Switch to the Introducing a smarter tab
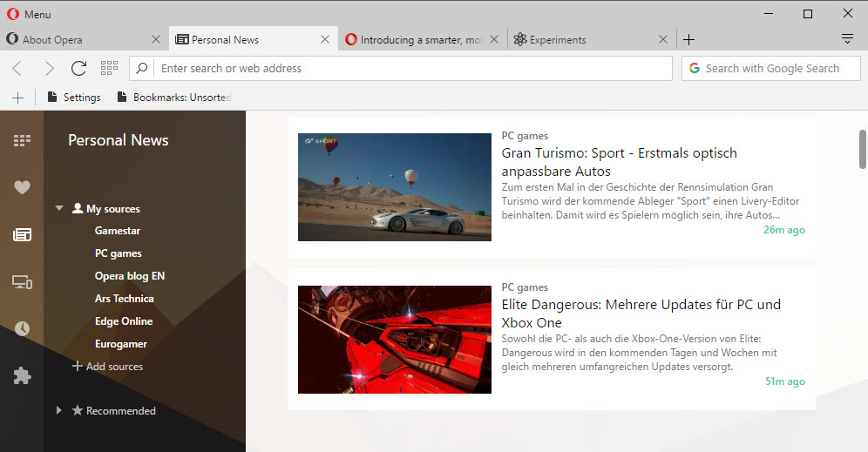 pos(423,39)
